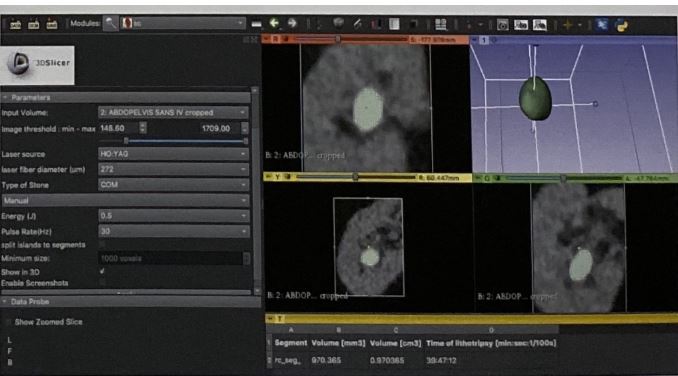Click the green stone model in 3D view
Screen dimensions: 678x376
pos(535,98)
